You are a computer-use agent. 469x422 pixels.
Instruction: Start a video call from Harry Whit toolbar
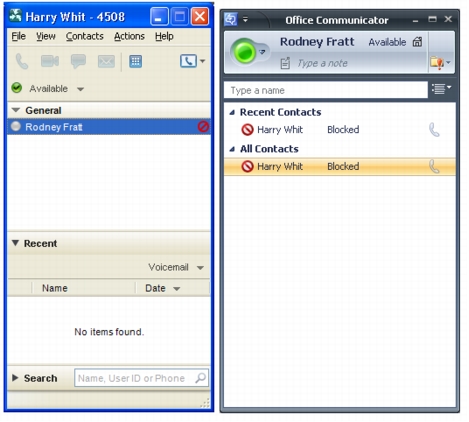[x=50, y=61]
